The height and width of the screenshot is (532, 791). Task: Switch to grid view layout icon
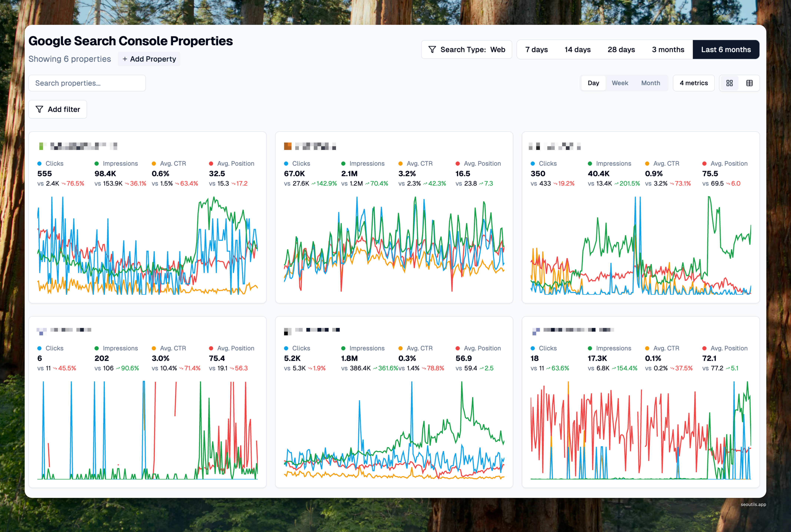[729, 83]
